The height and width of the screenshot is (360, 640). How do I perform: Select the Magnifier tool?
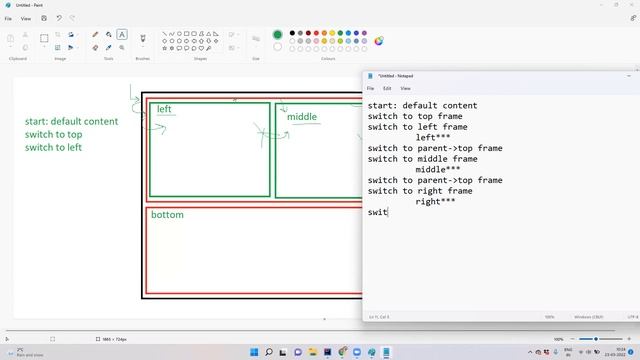point(122,48)
